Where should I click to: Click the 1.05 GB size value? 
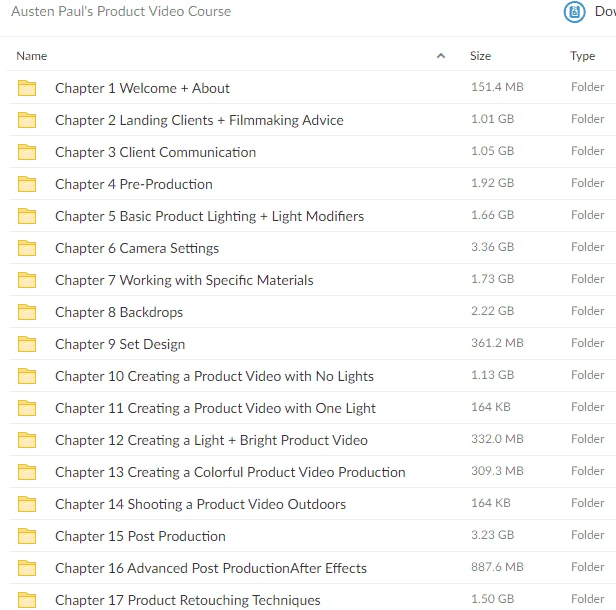(x=492, y=151)
